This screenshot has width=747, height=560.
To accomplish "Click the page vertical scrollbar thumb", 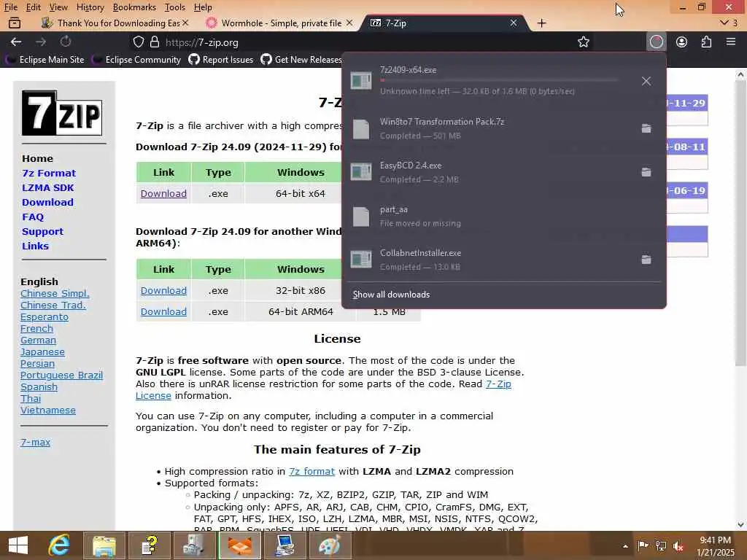I will tap(740, 224).
